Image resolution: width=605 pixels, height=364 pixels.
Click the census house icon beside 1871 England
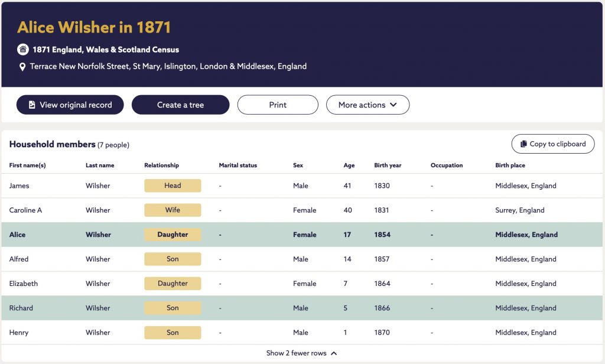pos(23,50)
